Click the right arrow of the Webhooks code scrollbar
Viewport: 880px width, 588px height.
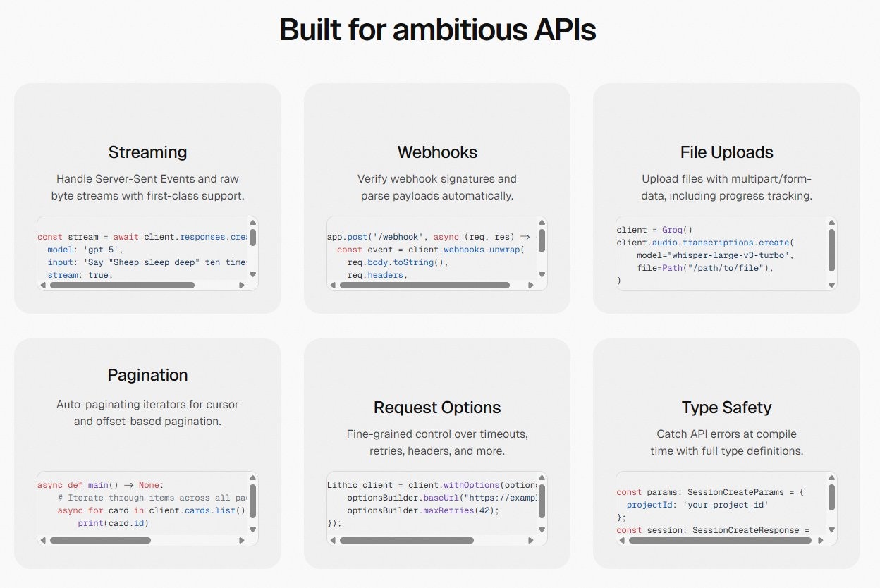click(x=531, y=285)
